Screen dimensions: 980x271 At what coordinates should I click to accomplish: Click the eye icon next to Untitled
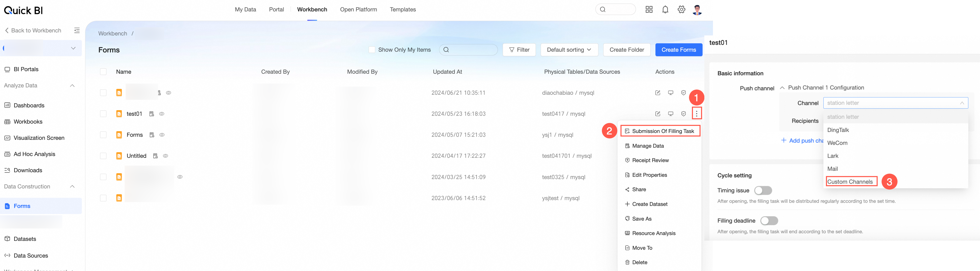point(165,156)
